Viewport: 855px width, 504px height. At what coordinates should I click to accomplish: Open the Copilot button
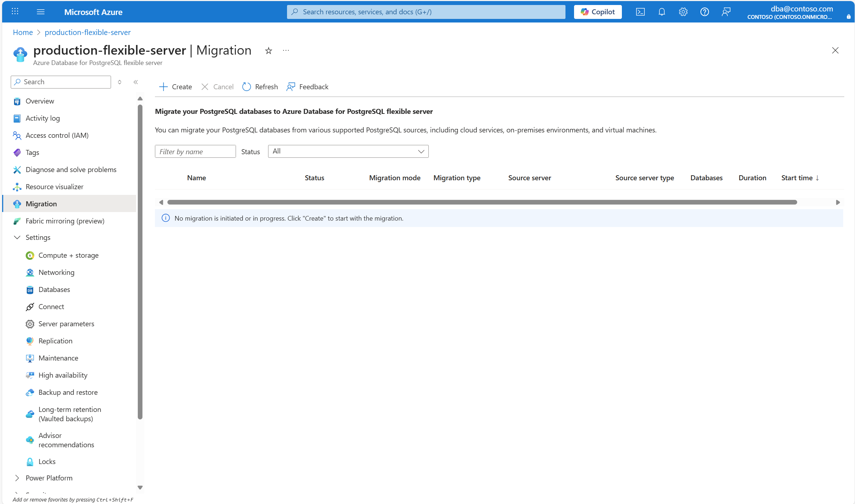[x=598, y=12]
